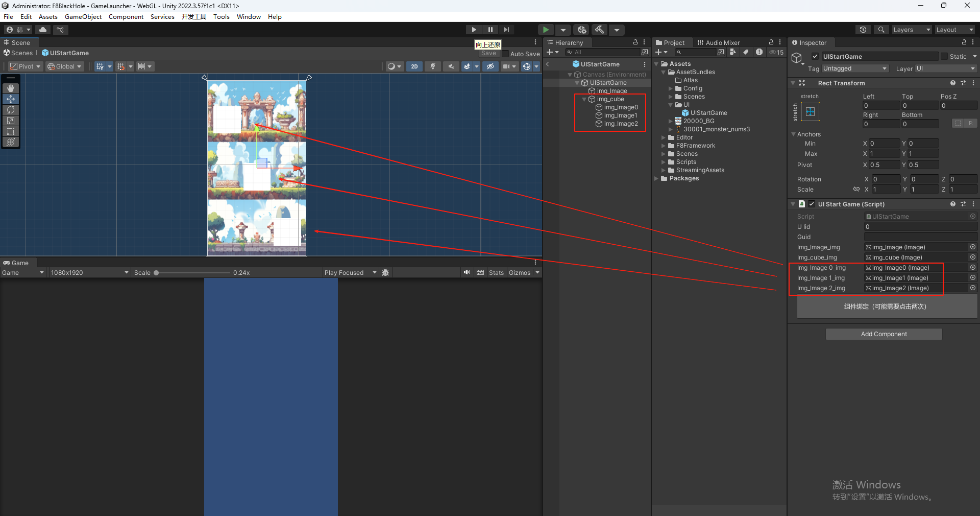Open Rect Transform anchor presets in Inspector
980x516 pixels.
pyautogui.click(x=811, y=111)
